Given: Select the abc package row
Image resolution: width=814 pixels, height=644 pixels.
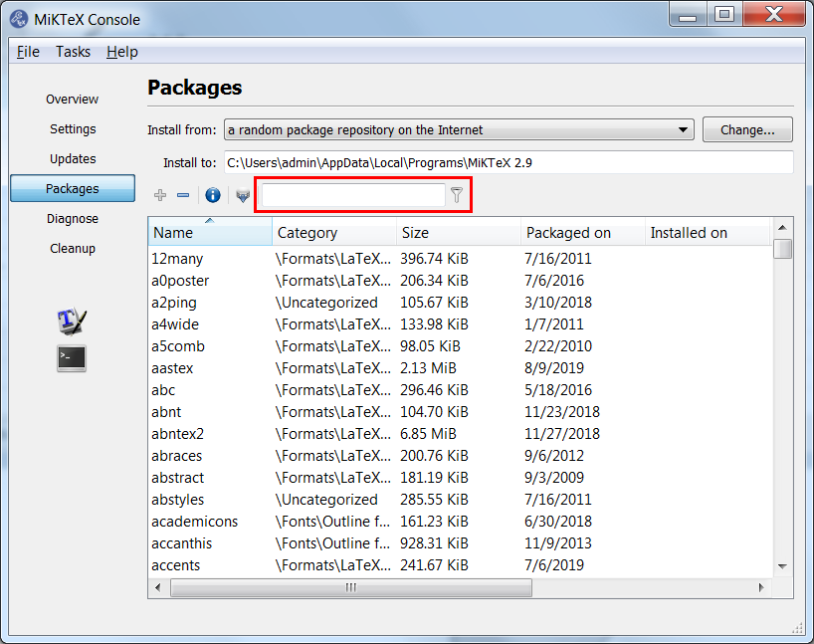Looking at the screenshot, I should 460,390.
